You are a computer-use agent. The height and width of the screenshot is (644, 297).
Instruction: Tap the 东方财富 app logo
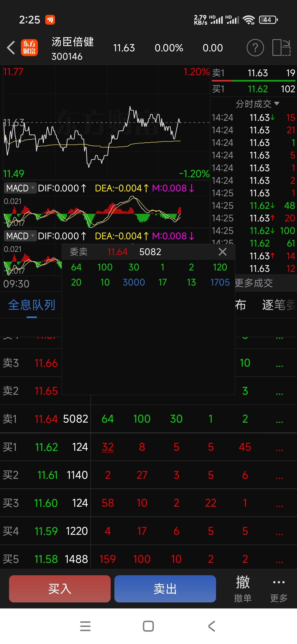(x=29, y=47)
